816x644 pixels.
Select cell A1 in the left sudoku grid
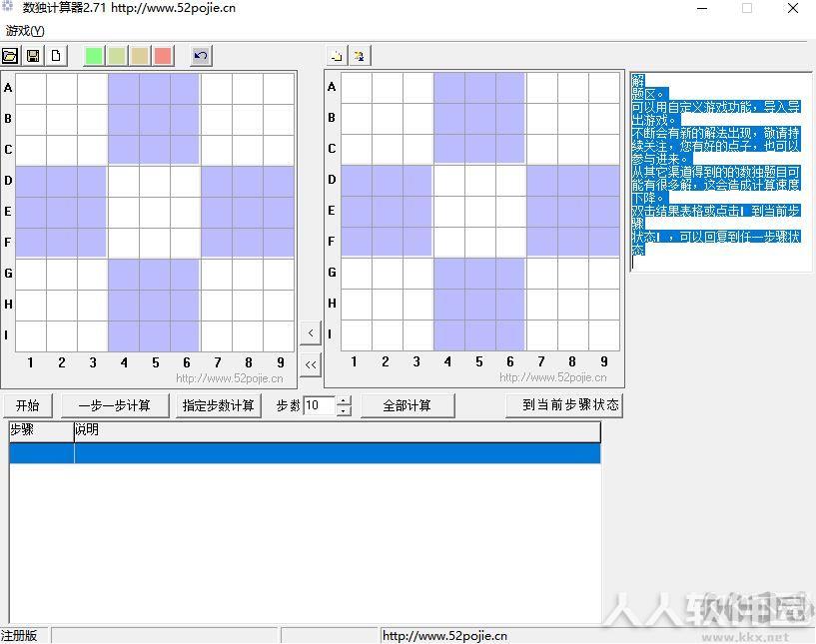[31, 89]
